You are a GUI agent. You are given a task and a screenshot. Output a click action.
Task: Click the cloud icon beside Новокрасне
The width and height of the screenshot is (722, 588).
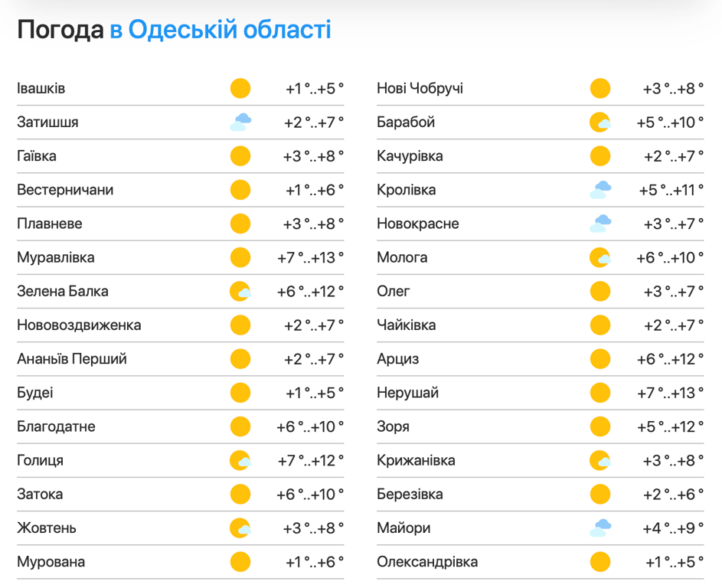(600, 224)
